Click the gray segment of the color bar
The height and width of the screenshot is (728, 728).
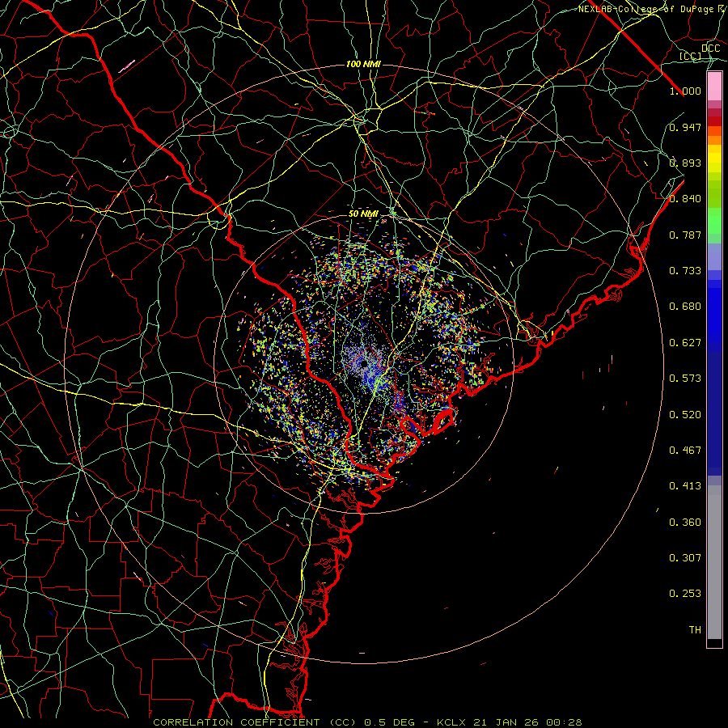pos(714,562)
